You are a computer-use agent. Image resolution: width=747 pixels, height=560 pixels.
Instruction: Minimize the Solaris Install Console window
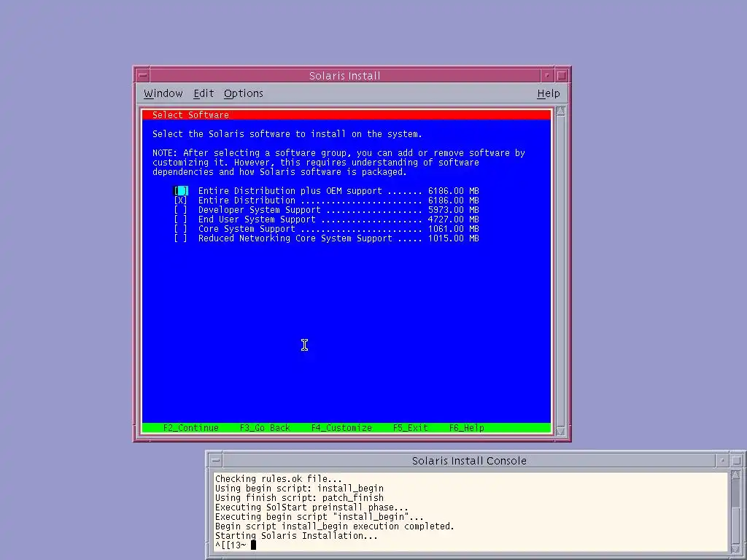pos(722,461)
